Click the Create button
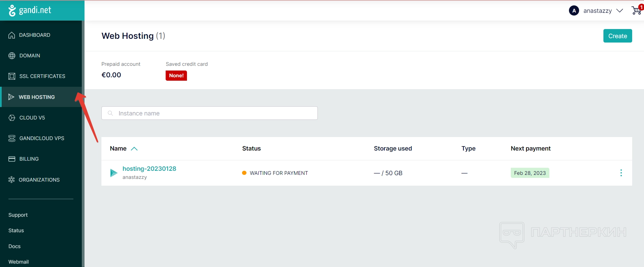 617,36
